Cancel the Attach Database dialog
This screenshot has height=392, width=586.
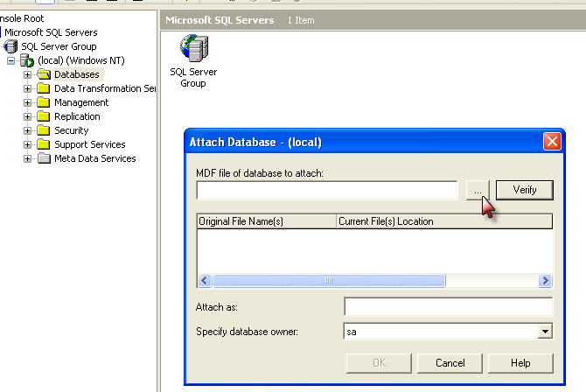point(450,363)
